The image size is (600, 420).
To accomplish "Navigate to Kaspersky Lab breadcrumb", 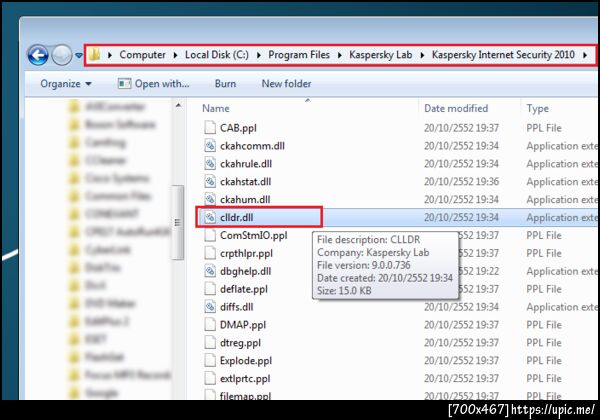I will click(x=381, y=55).
